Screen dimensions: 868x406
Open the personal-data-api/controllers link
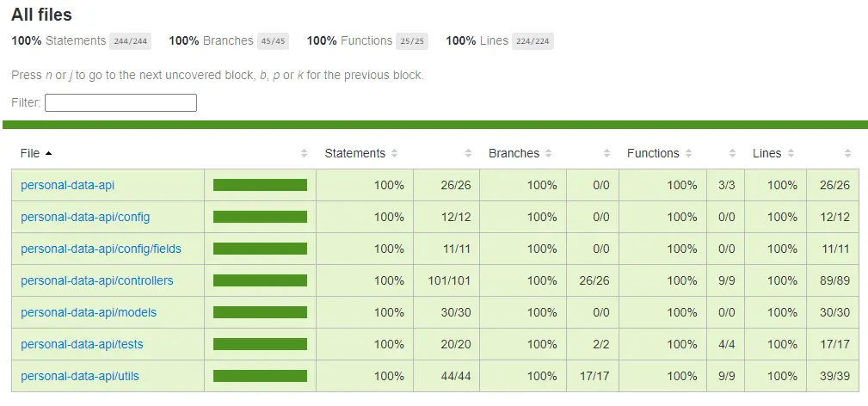97,280
